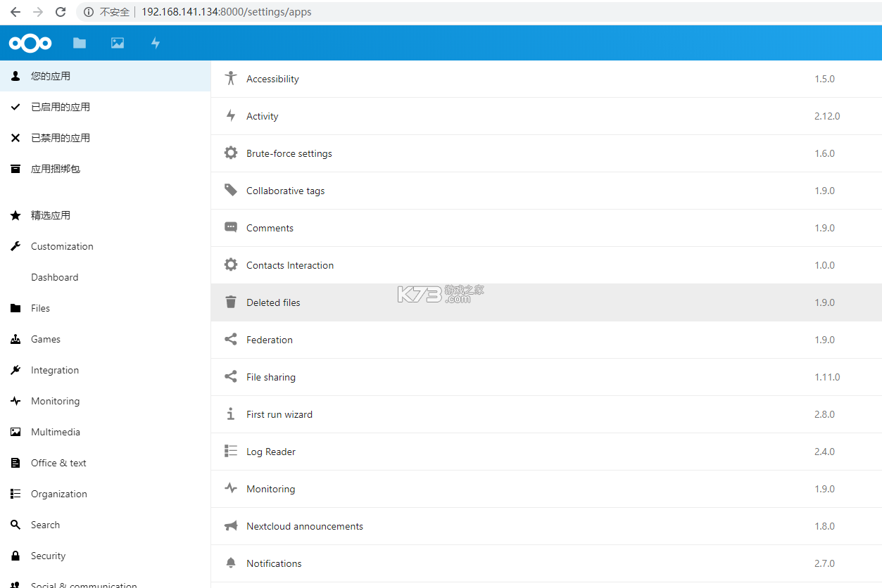Click version 1.11.0 of File sharing
This screenshot has width=882, height=588.
point(827,377)
